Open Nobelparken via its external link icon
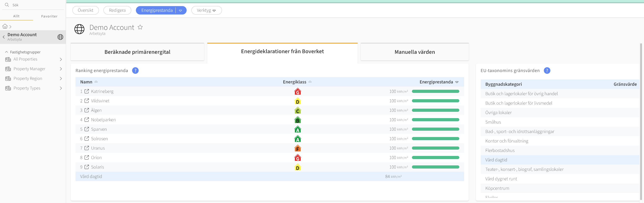 tap(87, 120)
